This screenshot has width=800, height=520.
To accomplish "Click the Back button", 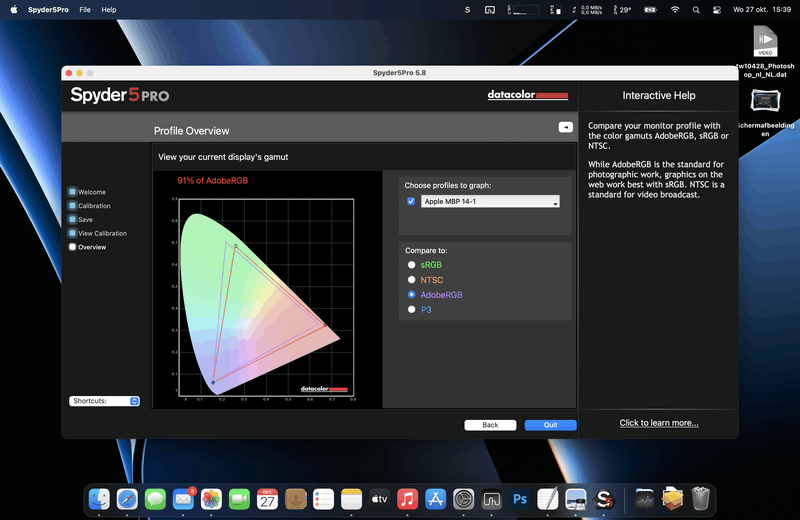I will [490, 425].
